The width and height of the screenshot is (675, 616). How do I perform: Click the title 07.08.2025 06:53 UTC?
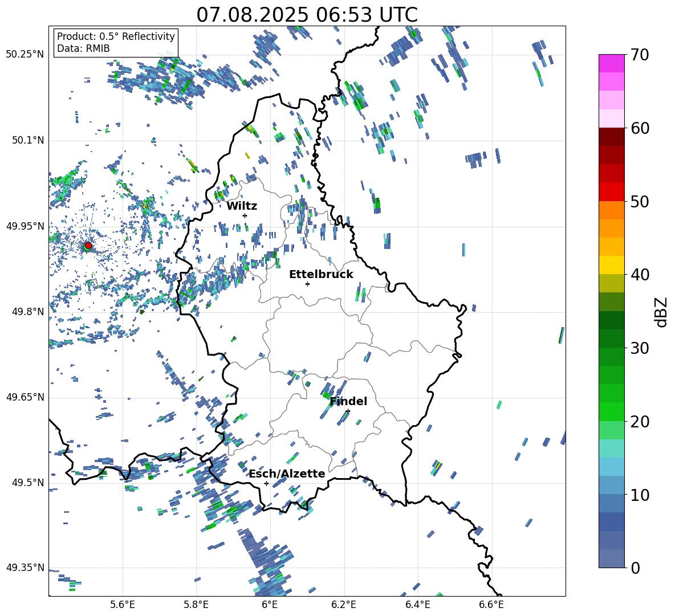tap(307, 15)
